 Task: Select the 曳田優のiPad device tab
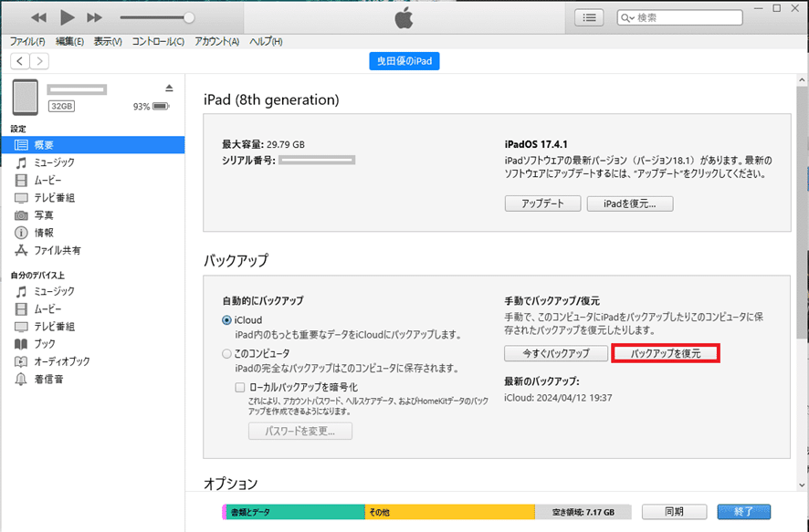[404, 61]
